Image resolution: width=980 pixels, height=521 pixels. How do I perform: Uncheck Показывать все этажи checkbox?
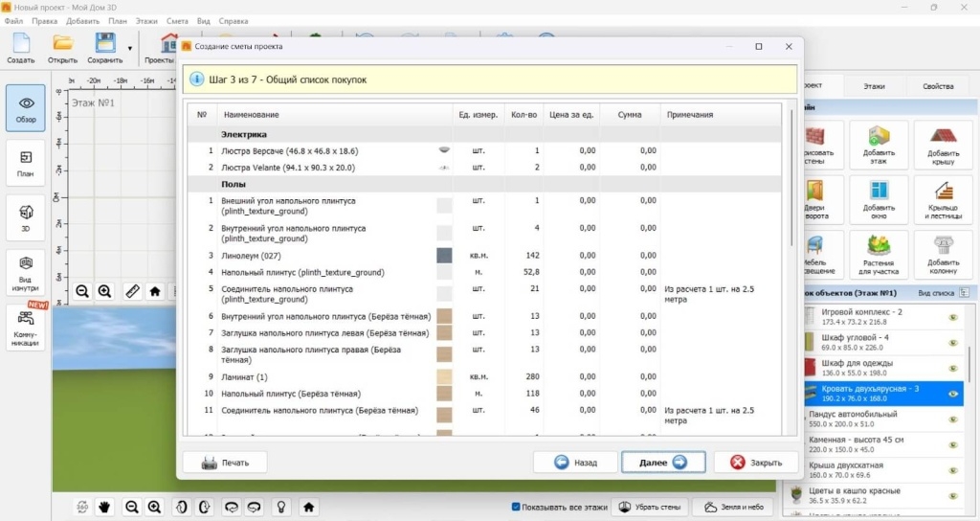pyautogui.click(x=517, y=507)
